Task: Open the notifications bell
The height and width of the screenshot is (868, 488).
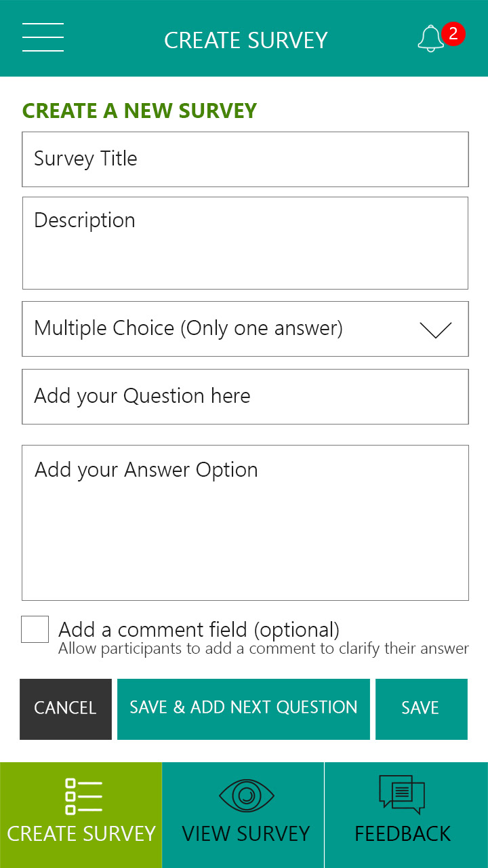Action: 430,39
